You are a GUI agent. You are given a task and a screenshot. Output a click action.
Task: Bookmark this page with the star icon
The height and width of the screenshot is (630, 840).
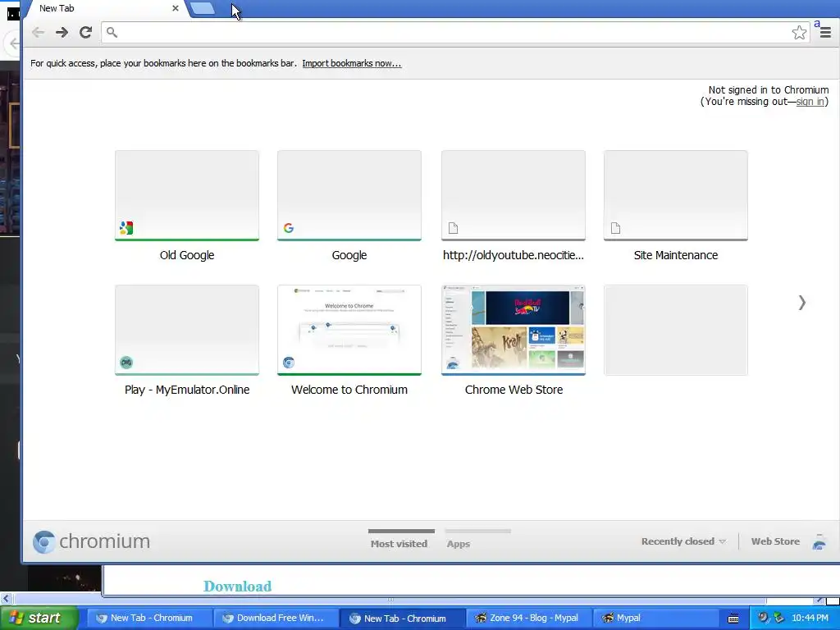pos(799,33)
